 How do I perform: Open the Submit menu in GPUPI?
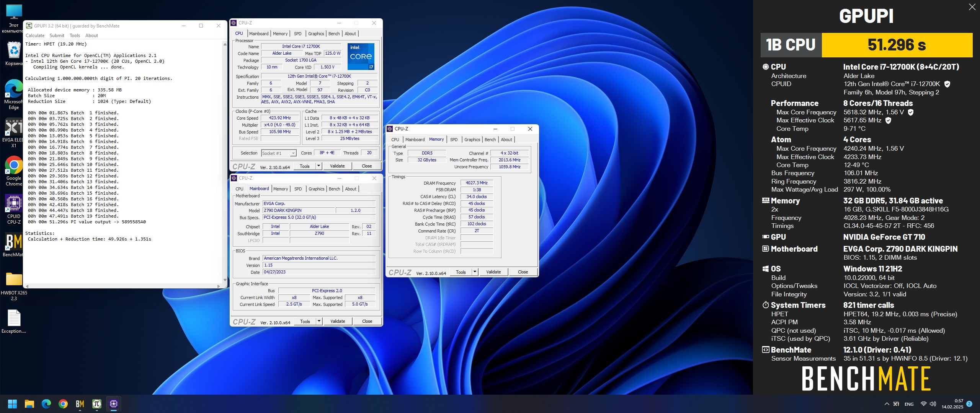pyautogui.click(x=57, y=36)
